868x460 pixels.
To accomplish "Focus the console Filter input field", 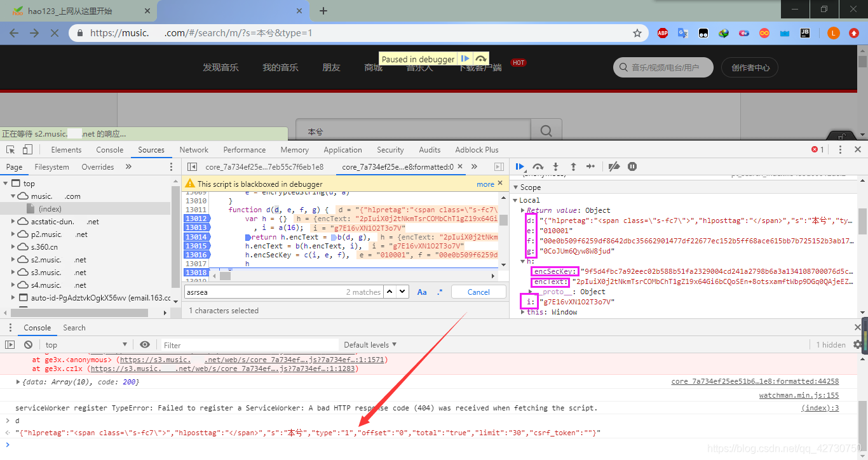I will (248, 345).
